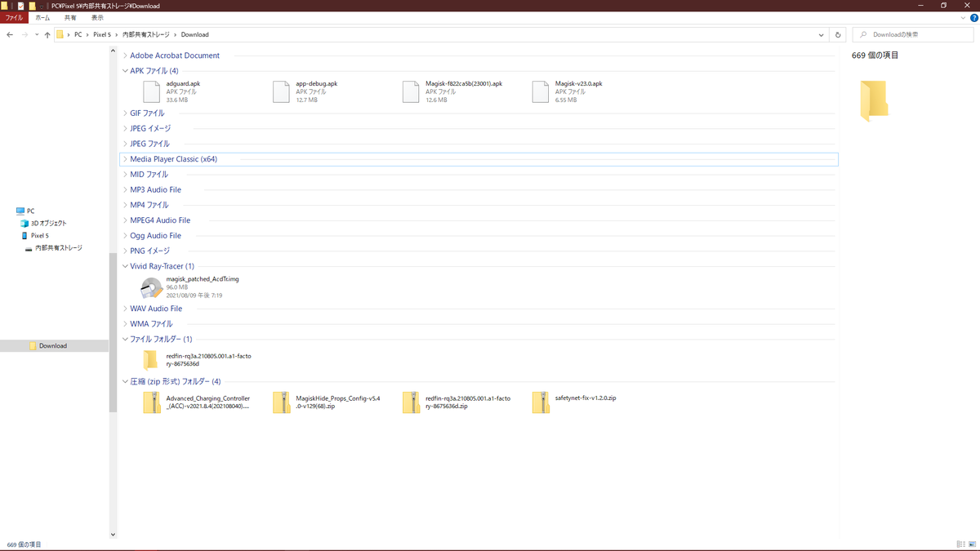The width and height of the screenshot is (980, 551).
Task: Click the Downloadの検索 search box
Action: tap(914, 35)
